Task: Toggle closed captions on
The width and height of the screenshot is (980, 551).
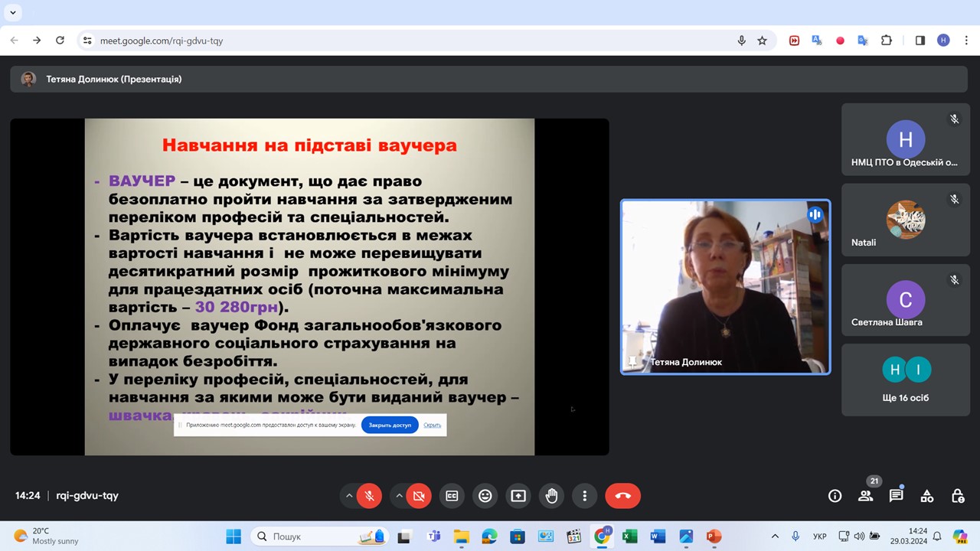Action: click(452, 496)
